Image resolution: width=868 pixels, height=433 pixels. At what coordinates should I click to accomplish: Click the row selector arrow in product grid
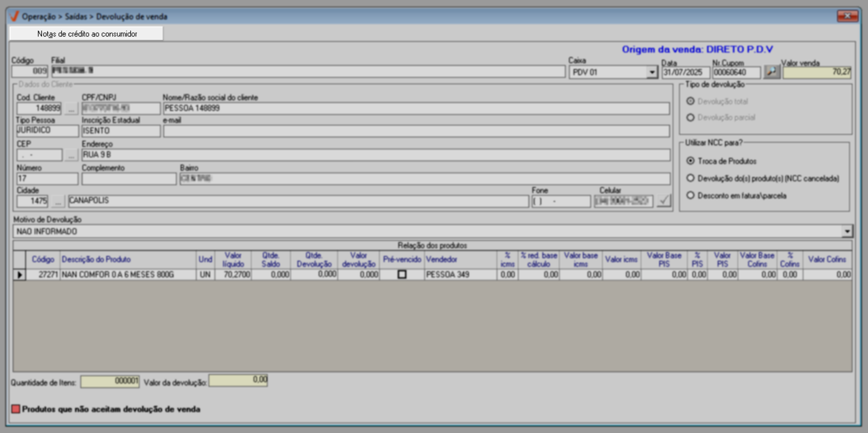tap(20, 275)
